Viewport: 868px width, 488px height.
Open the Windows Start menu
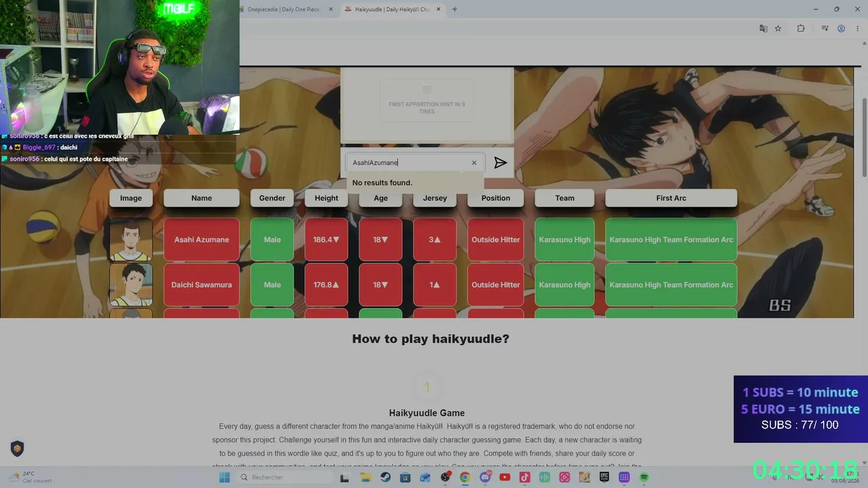(x=224, y=477)
